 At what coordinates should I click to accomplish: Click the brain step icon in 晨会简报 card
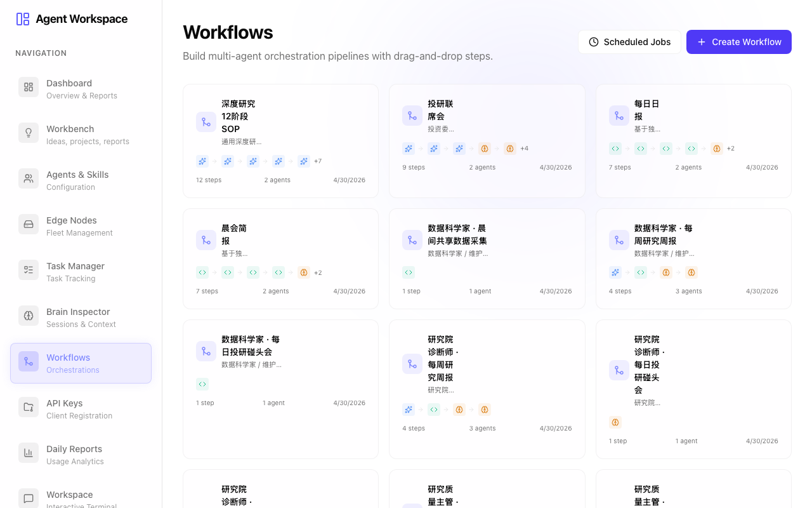click(304, 272)
